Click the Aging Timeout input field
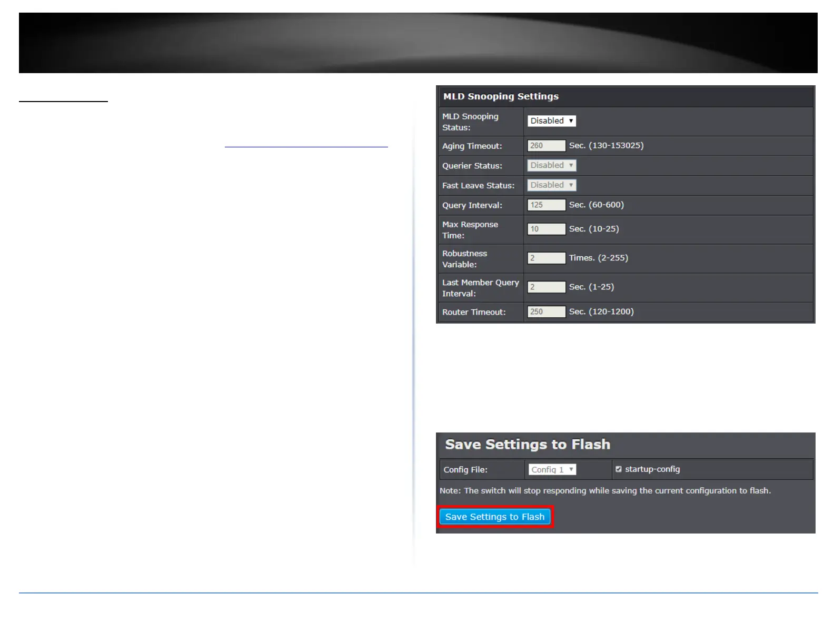Image resolution: width=834 pixels, height=644 pixels. click(x=547, y=146)
